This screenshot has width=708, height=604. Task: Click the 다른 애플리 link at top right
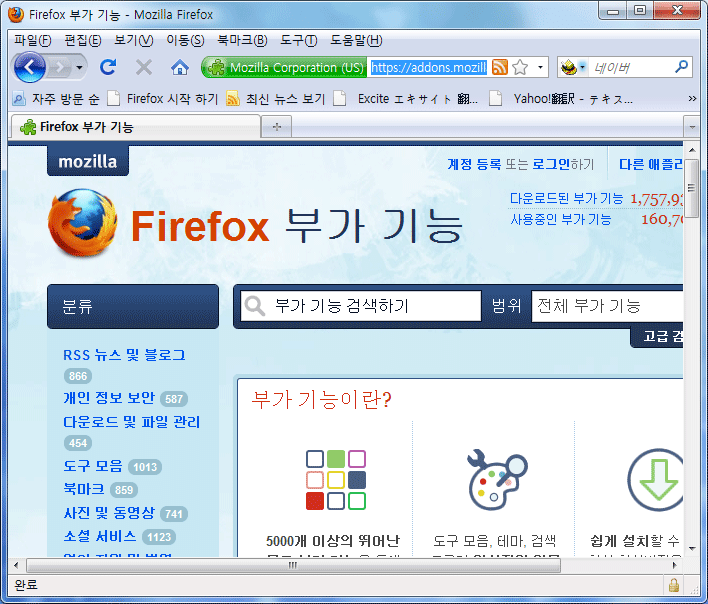pyautogui.click(x=651, y=164)
